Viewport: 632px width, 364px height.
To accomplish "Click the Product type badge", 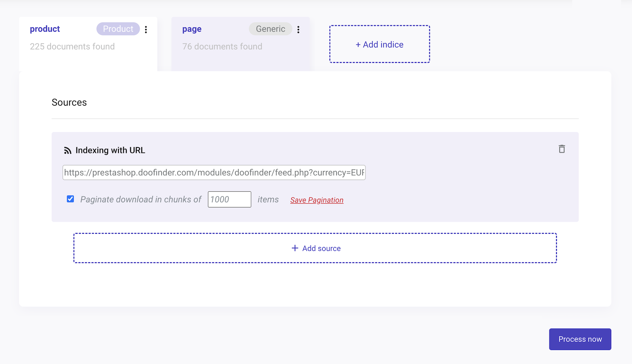I will (118, 29).
